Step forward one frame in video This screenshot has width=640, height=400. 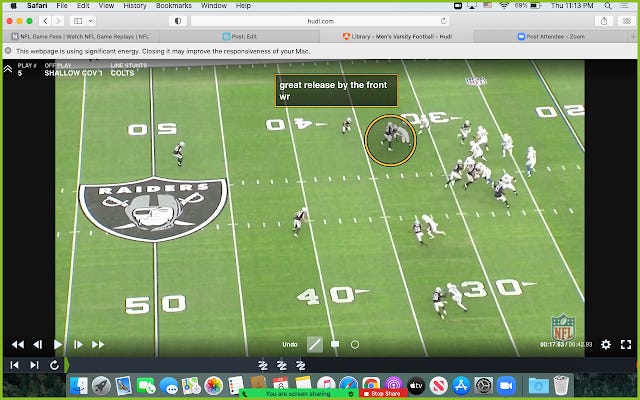pos(78,344)
